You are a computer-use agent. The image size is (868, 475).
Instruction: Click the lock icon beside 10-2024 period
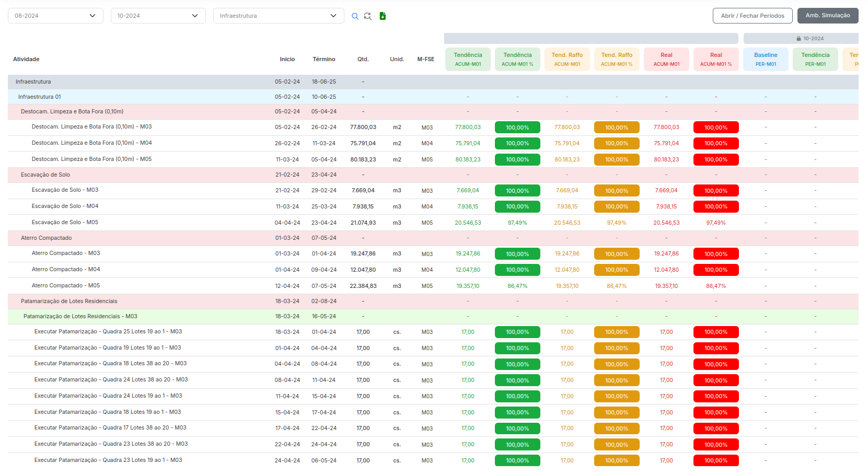coord(798,39)
